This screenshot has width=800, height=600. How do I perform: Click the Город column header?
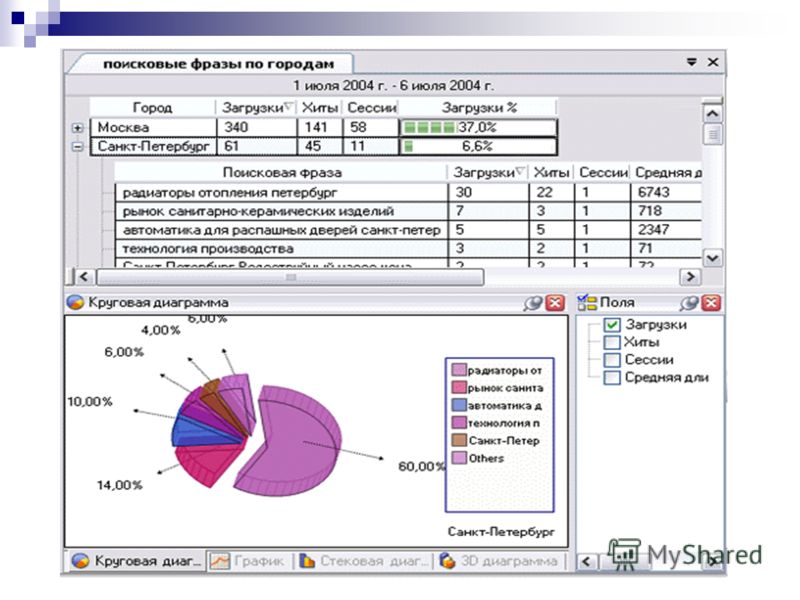click(x=153, y=108)
